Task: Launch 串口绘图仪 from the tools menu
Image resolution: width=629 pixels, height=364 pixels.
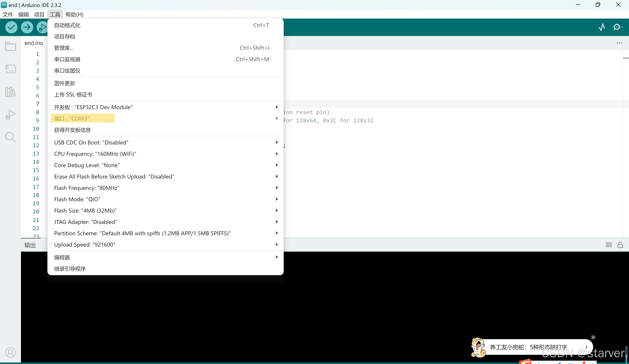Action: point(166,70)
